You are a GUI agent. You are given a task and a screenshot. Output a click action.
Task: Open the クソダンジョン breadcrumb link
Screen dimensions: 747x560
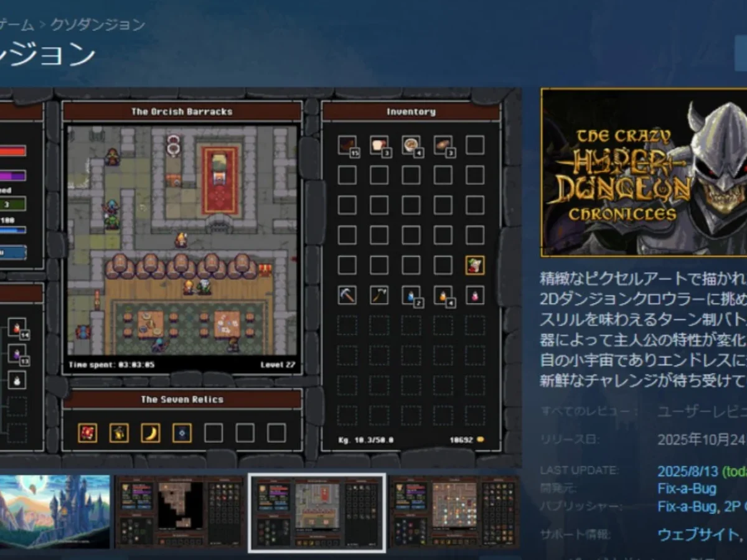tap(98, 25)
